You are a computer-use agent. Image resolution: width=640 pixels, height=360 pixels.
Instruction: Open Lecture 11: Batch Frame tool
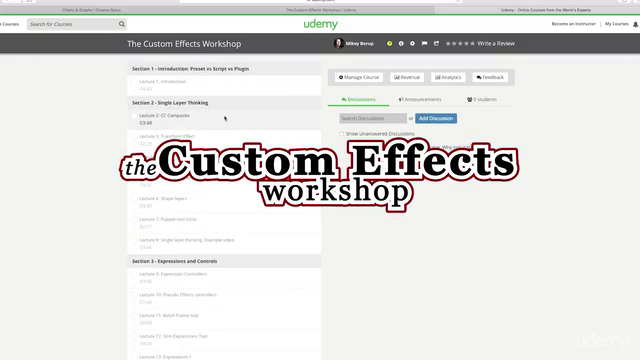point(224,319)
